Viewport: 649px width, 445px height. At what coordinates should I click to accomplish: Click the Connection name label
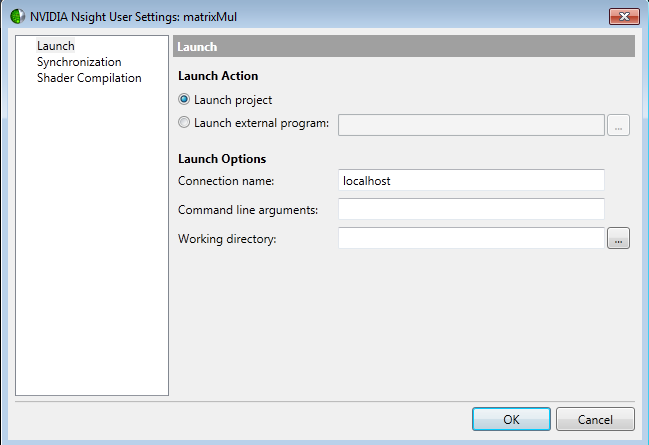click(x=226, y=181)
